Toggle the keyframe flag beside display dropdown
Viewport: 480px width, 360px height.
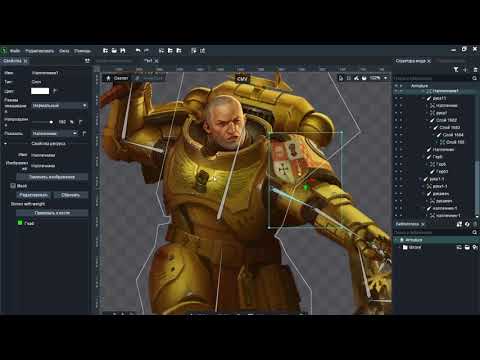tap(84, 133)
